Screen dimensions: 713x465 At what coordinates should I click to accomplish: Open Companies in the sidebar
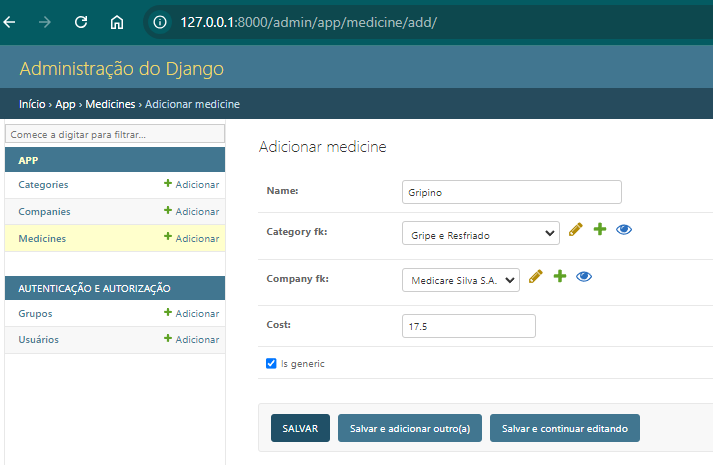(x=44, y=212)
